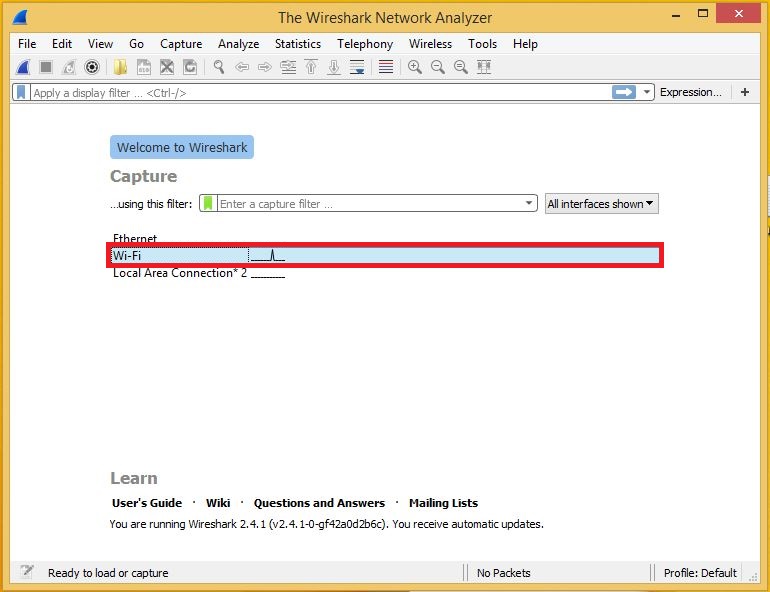Click the Wireshark fin icon in title bar
Image resolution: width=770 pixels, height=592 pixels.
tap(20, 18)
